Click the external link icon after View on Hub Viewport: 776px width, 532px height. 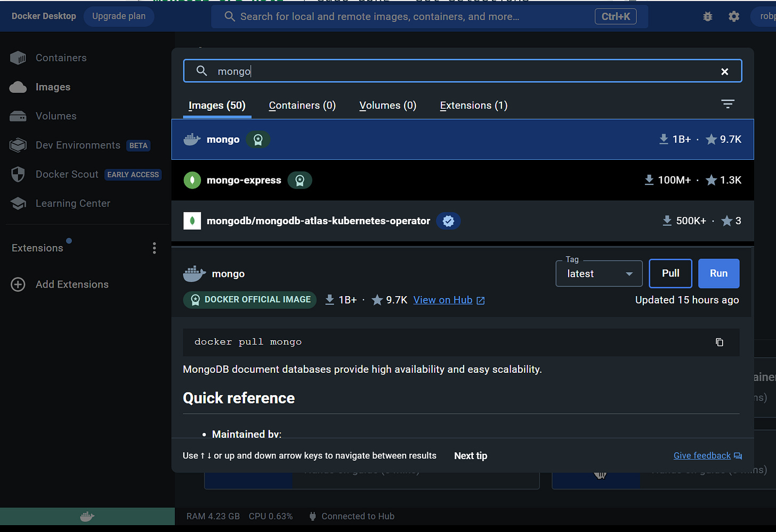[x=481, y=300]
